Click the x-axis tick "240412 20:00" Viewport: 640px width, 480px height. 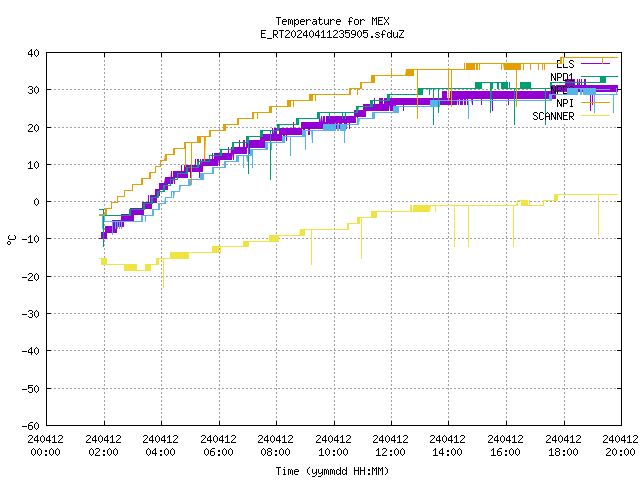point(620,445)
